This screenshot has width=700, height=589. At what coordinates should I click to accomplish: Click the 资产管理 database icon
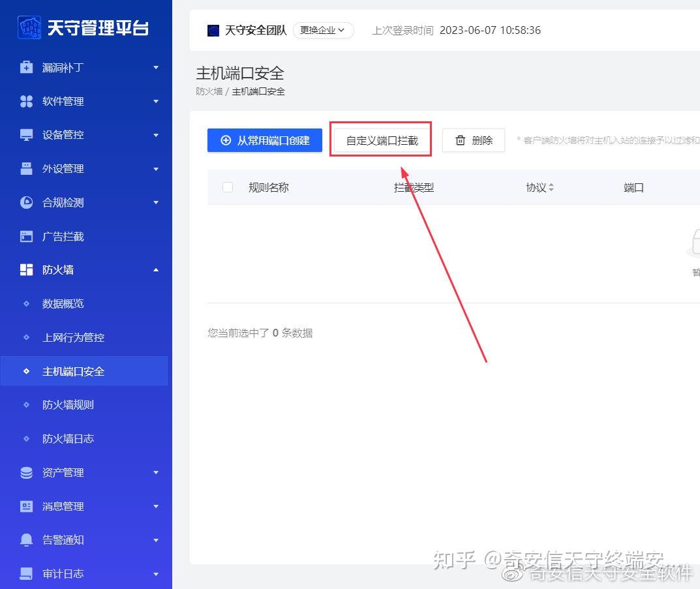coord(26,472)
